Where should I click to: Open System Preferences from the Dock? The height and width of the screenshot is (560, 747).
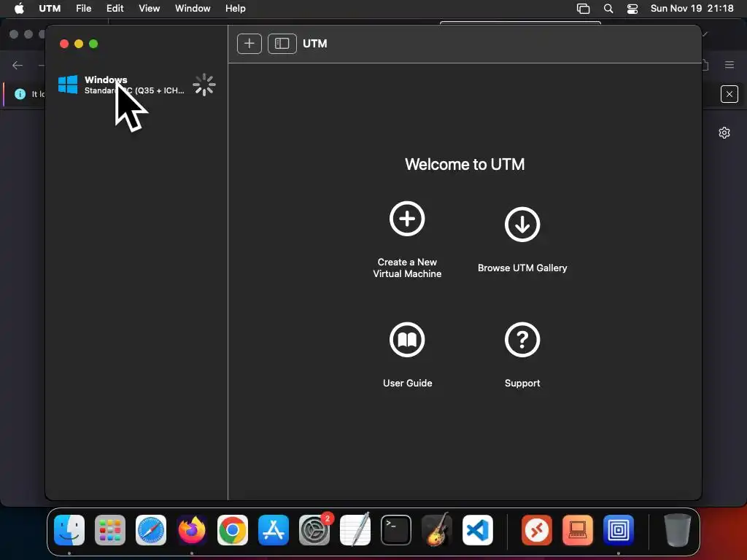click(x=314, y=530)
